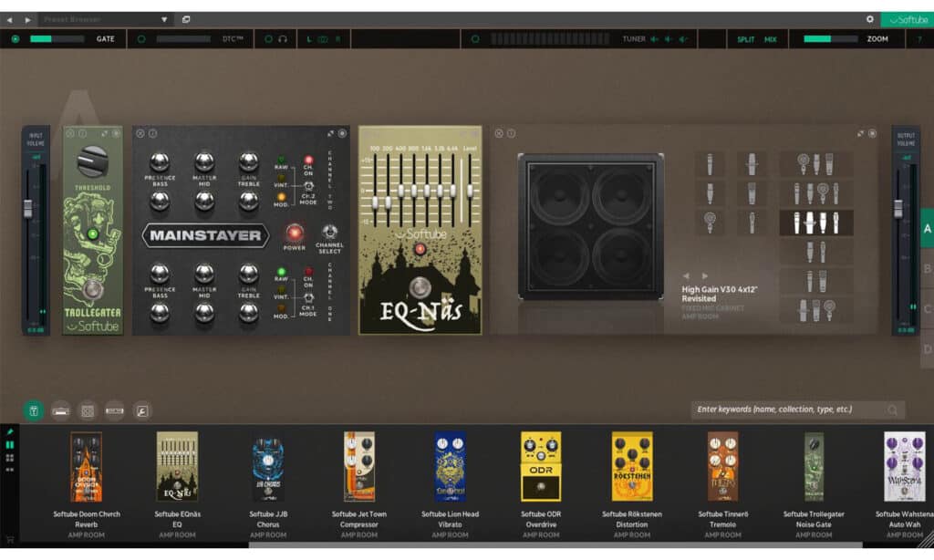Remove the cabinet module with X icon
This screenshot has width=934, height=560.
(x=499, y=133)
